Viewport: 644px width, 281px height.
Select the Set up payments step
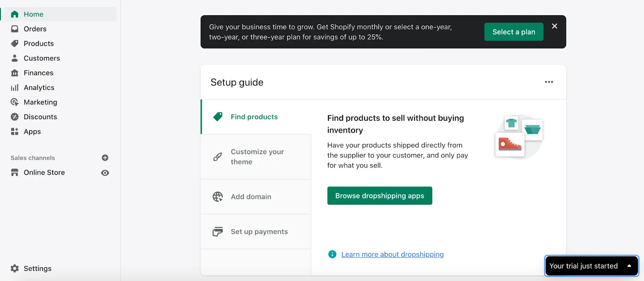[x=256, y=231]
